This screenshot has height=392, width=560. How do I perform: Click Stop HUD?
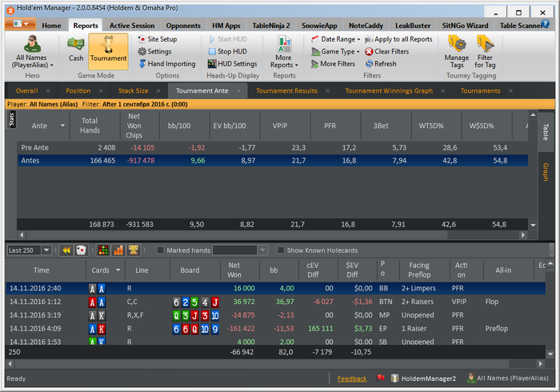point(227,51)
